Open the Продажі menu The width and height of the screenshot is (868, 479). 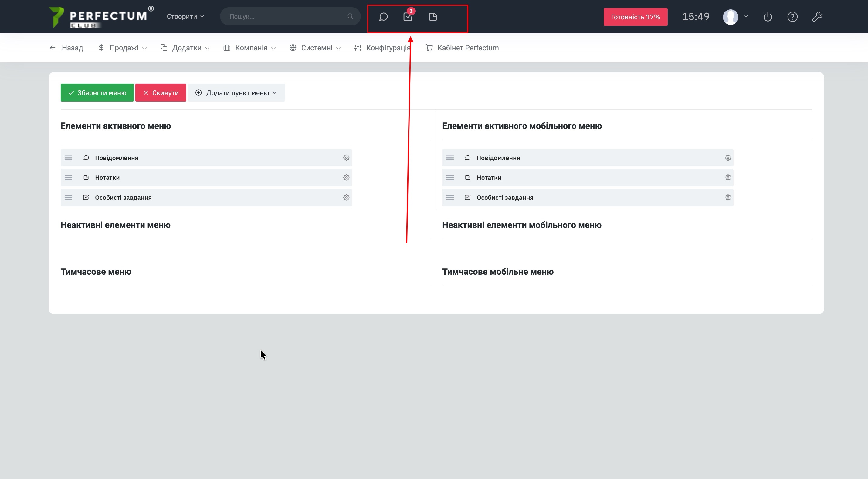pyautogui.click(x=123, y=48)
